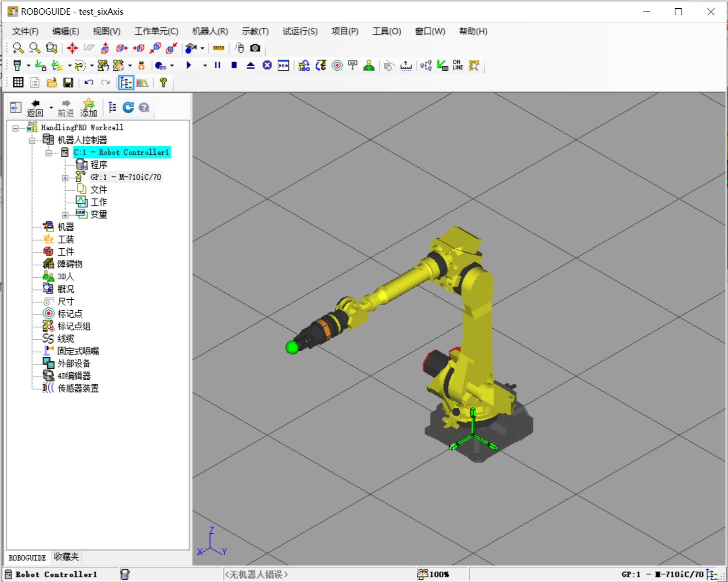Open the 试运行(S) menu
The image size is (728, 582).
click(x=300, y=31)
